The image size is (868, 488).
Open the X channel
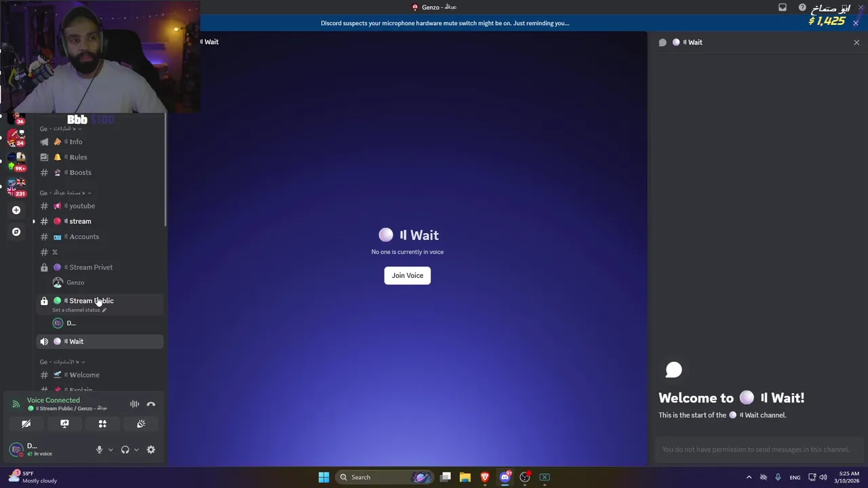click(x=100, y=252)
